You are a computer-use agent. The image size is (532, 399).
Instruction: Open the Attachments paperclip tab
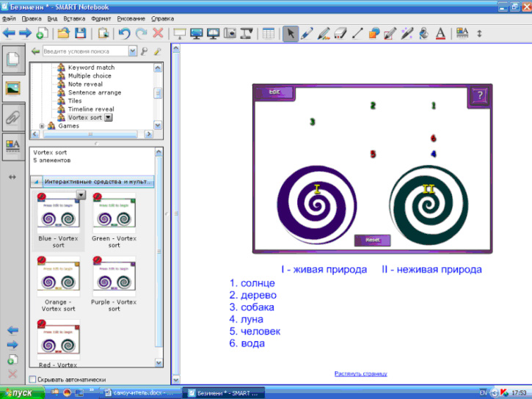click(x=12, y=117)
